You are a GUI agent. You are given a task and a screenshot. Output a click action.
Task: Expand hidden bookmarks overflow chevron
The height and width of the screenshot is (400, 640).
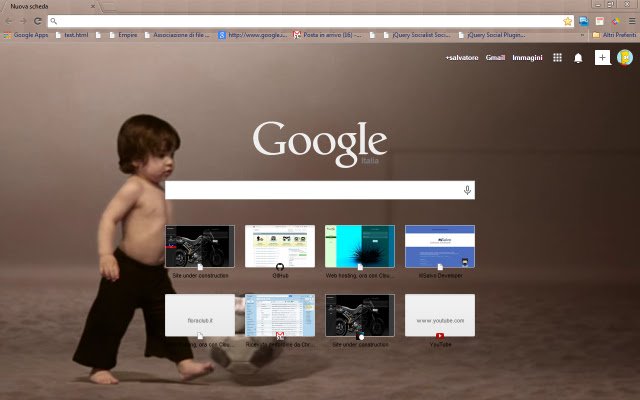(582, 35)
